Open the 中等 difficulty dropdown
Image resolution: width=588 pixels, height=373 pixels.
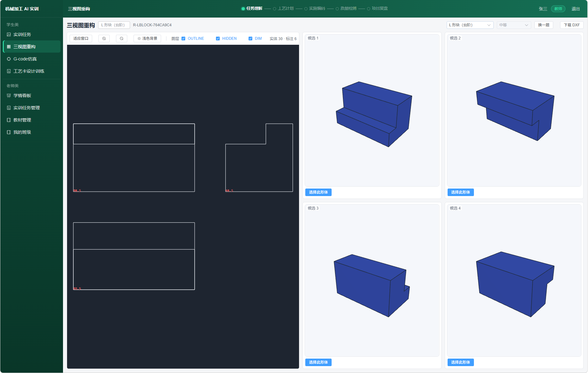pos(514,25)
